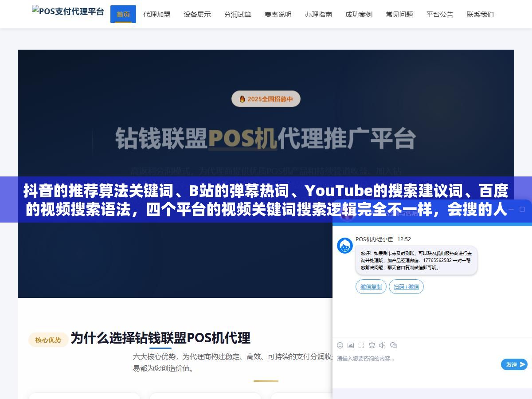Open the 首页 nav tab
532x399 pixels.
coord(123,14)
